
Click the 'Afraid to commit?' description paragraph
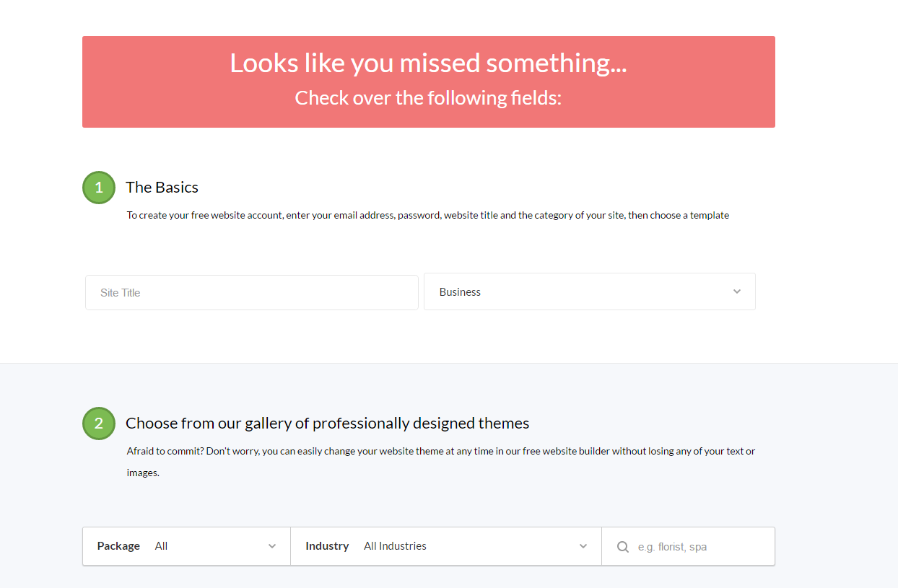pos(441,462)
